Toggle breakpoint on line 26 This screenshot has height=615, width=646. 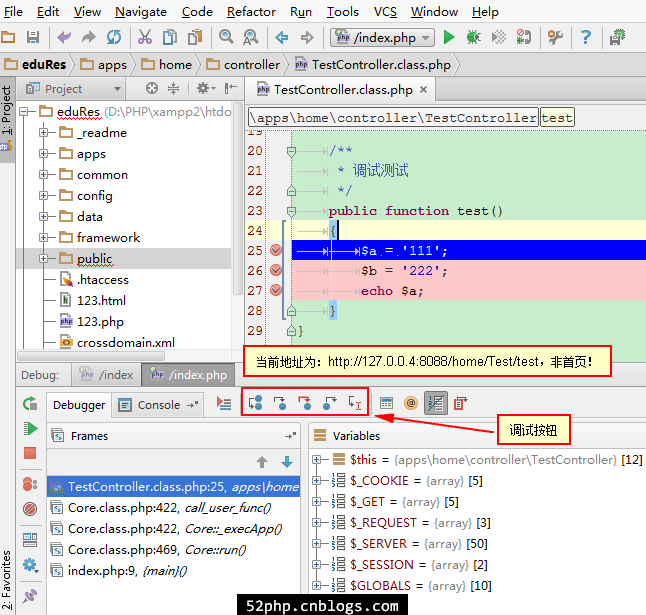pyautogui.click(x=276, y=270)
